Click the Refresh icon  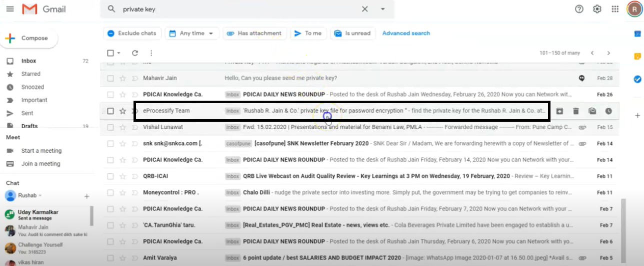(135, 53)
